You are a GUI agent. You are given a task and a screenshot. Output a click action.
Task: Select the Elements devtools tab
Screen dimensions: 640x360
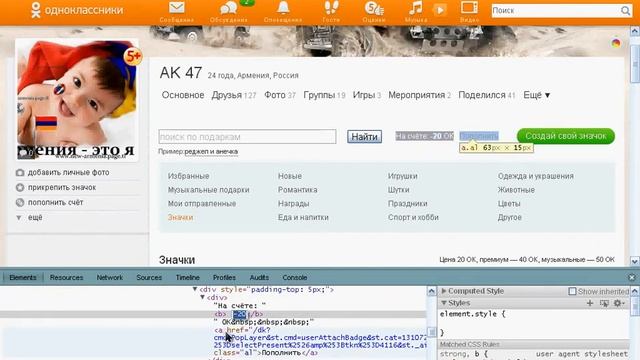[23, 278]
